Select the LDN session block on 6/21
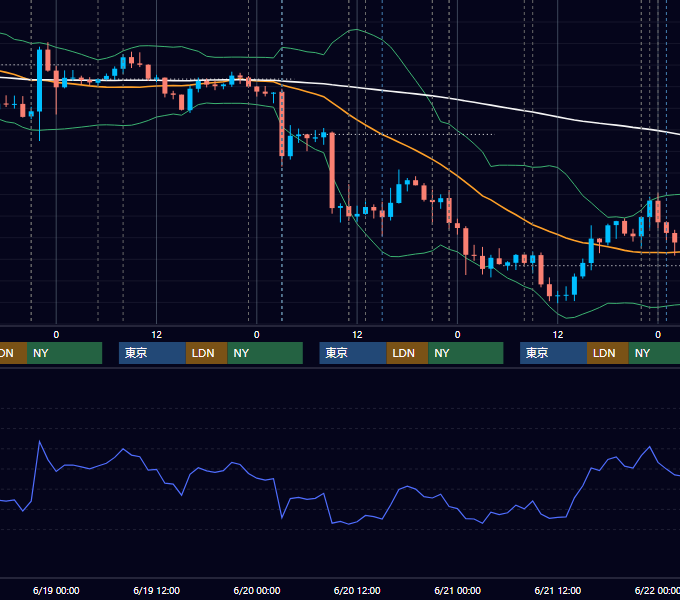Screen dimensions: 680x600 point(608,353)
